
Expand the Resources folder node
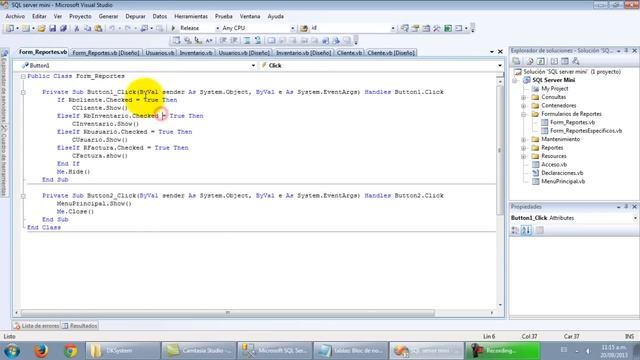(x=524, y=156)
